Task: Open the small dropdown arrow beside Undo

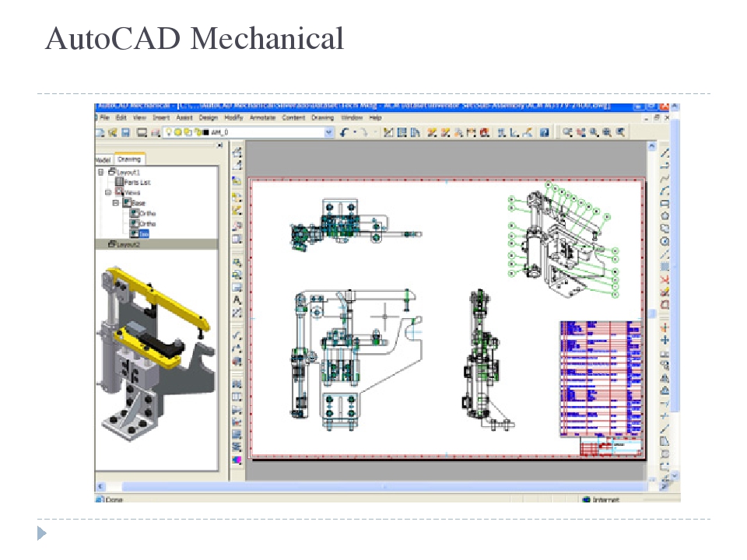Action: click(x=355, y=132)
